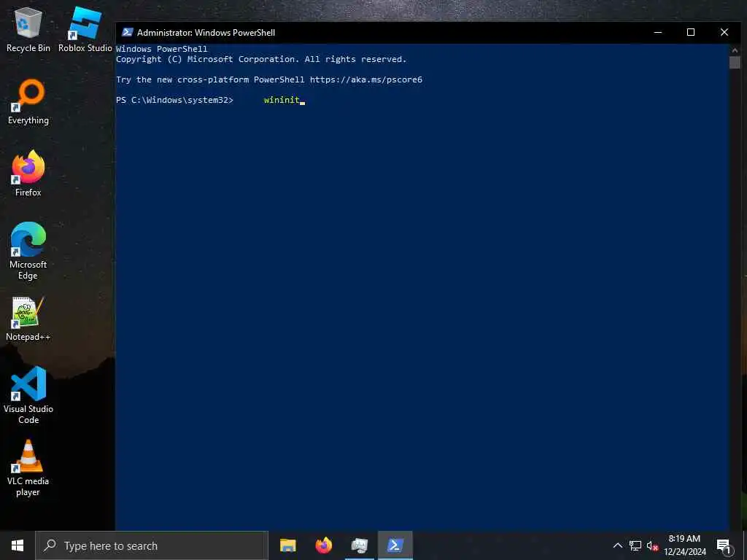Launch Firefox from the taskbar
The height and width of the screenshot is (560, 747).
[x=323, y=545]
